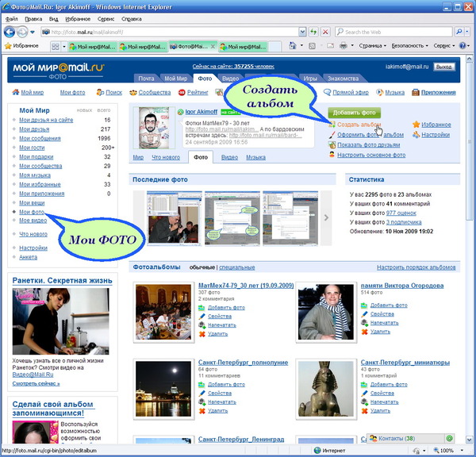Expand the Print button dropdown arrow
476x457 pixels.
[352, 46]
